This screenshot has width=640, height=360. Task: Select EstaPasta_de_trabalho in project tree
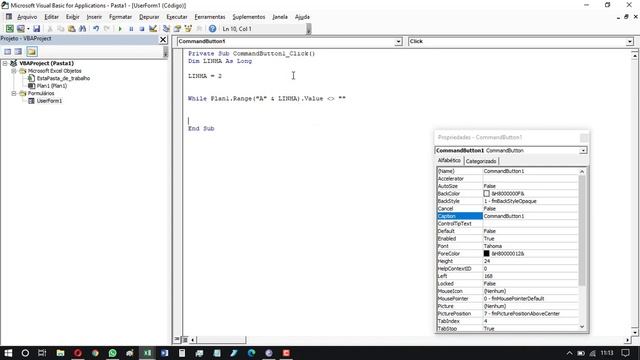click(63, 78)
